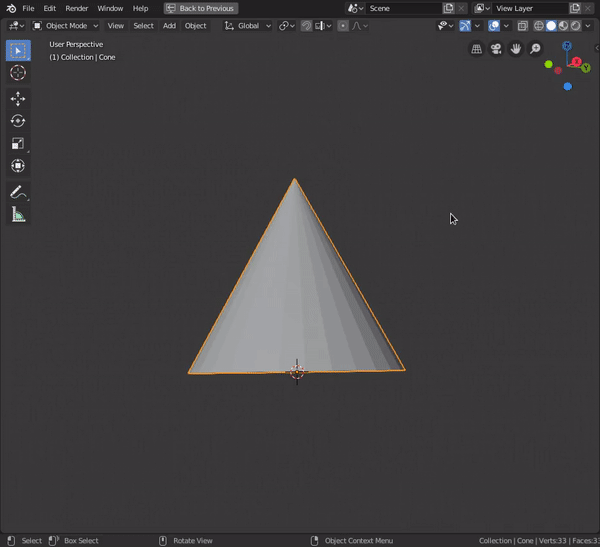This screenshot has width=600, height=547.
Task: Choose the Move tool
Action: (18, 99)
